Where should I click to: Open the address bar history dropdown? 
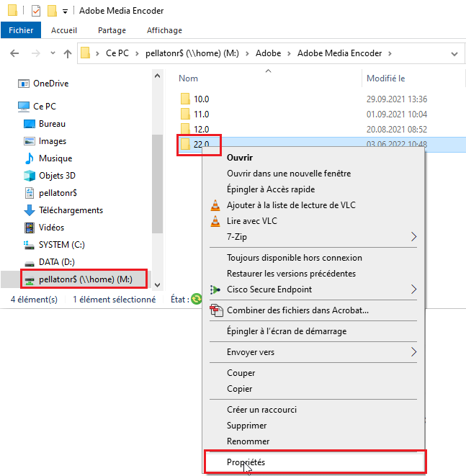coord(454,54)
